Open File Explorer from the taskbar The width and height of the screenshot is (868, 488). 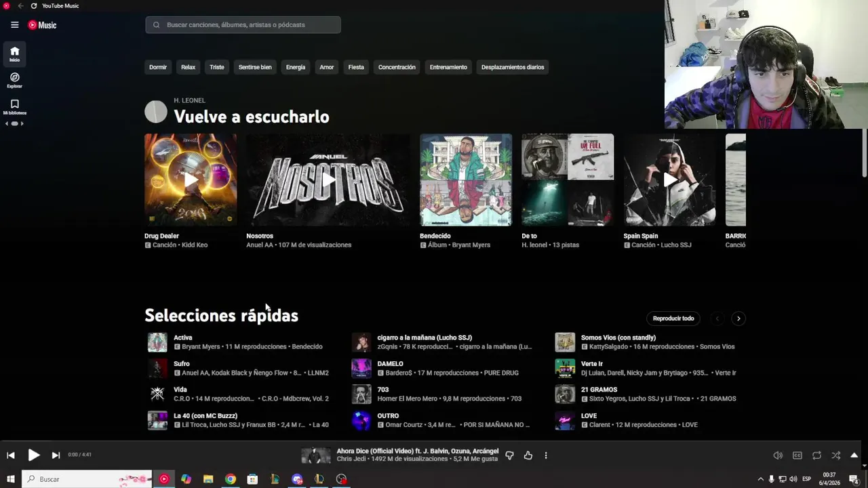[x=208, y=479]
